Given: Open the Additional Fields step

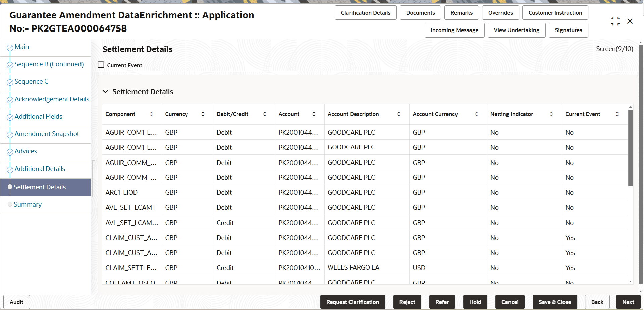Looking at the screenshot, I should (39, 117).
